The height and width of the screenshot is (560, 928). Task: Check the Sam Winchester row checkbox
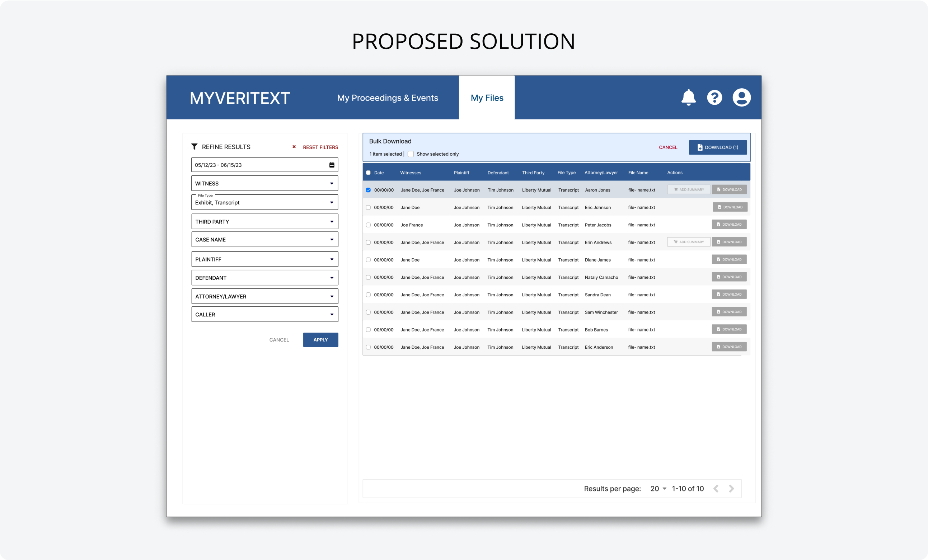368,312
